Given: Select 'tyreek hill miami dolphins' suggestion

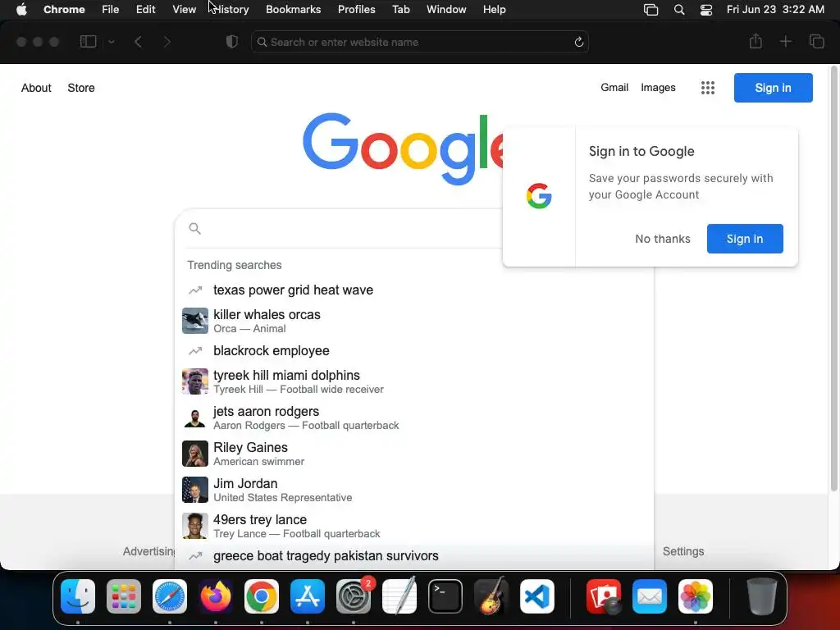Looking at the screenshot, I should point(414,381).
